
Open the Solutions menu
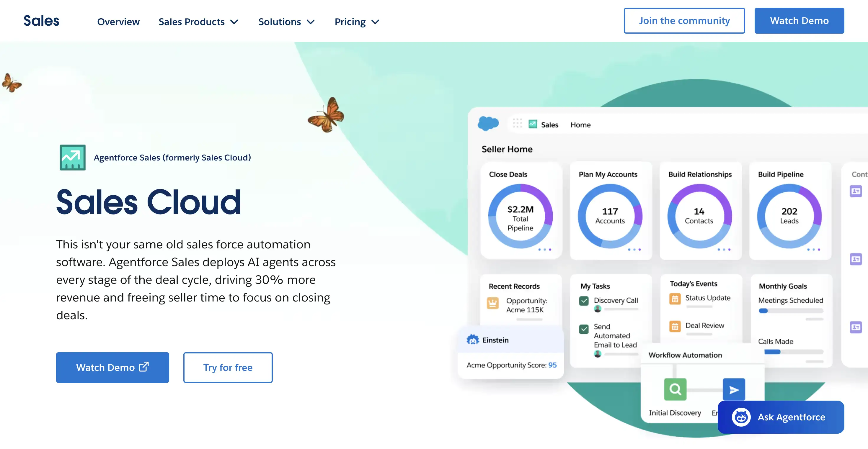pos(286,22)
